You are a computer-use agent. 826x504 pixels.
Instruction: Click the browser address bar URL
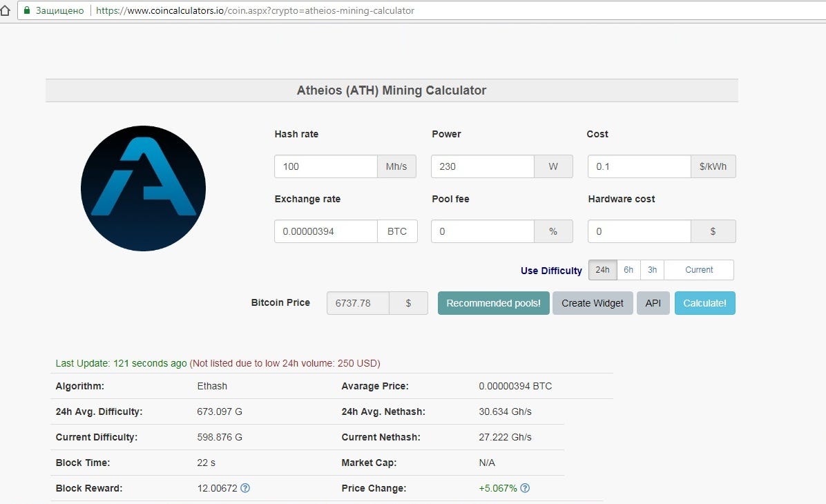(255, 10)
